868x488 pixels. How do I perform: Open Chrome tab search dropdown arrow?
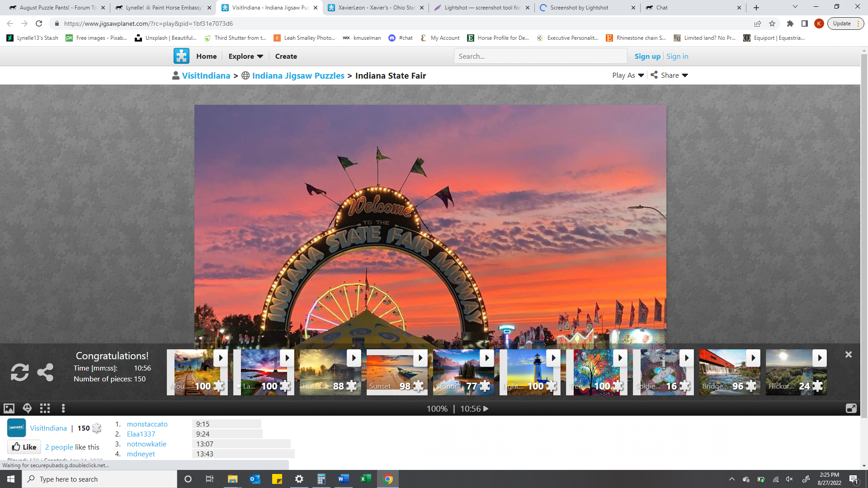click(795, 7)
